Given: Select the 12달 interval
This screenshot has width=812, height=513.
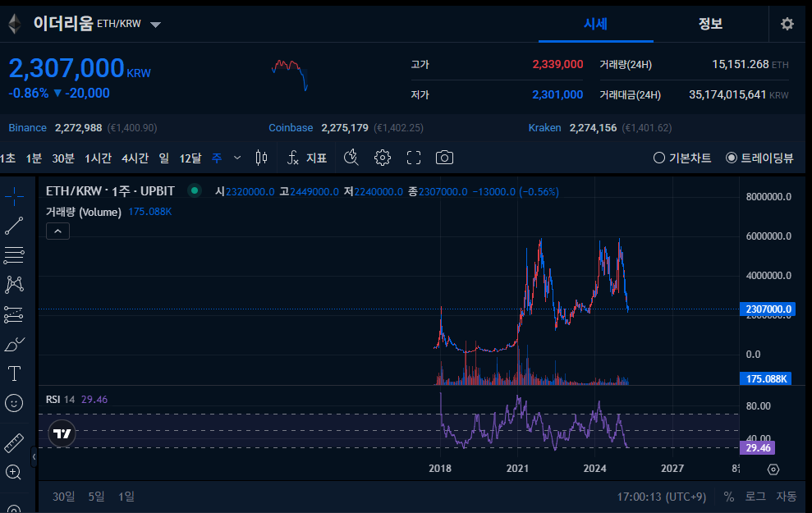Looking at the screenshot, I should point(190,158).
